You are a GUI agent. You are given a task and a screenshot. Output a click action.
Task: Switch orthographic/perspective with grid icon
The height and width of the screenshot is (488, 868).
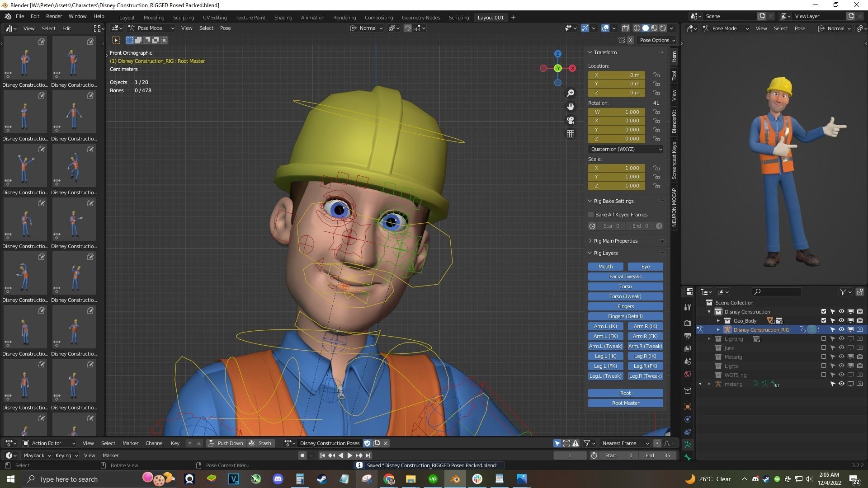571,134
